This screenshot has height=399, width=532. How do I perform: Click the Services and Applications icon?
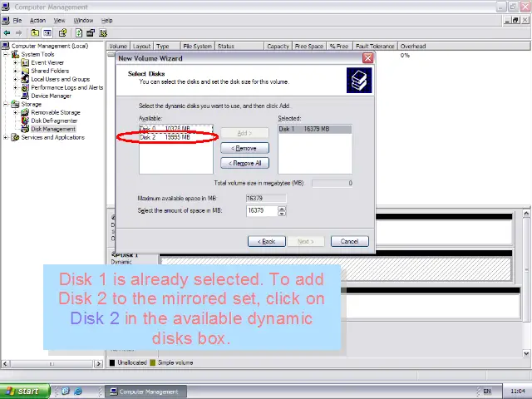(15, 137)
